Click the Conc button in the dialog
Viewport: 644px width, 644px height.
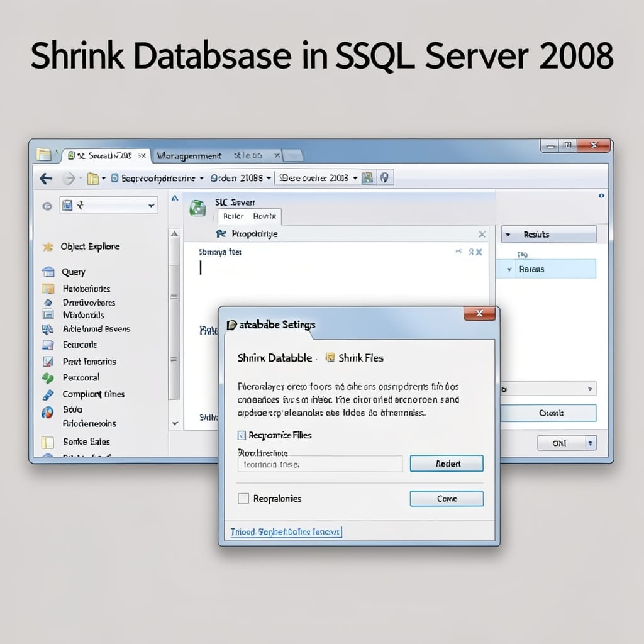[447, 499]
